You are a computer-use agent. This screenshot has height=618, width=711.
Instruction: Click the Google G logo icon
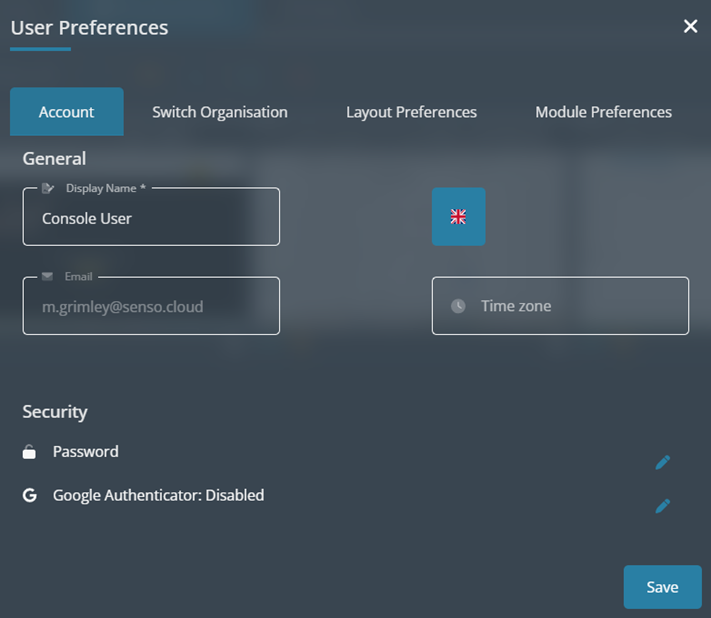30,495
